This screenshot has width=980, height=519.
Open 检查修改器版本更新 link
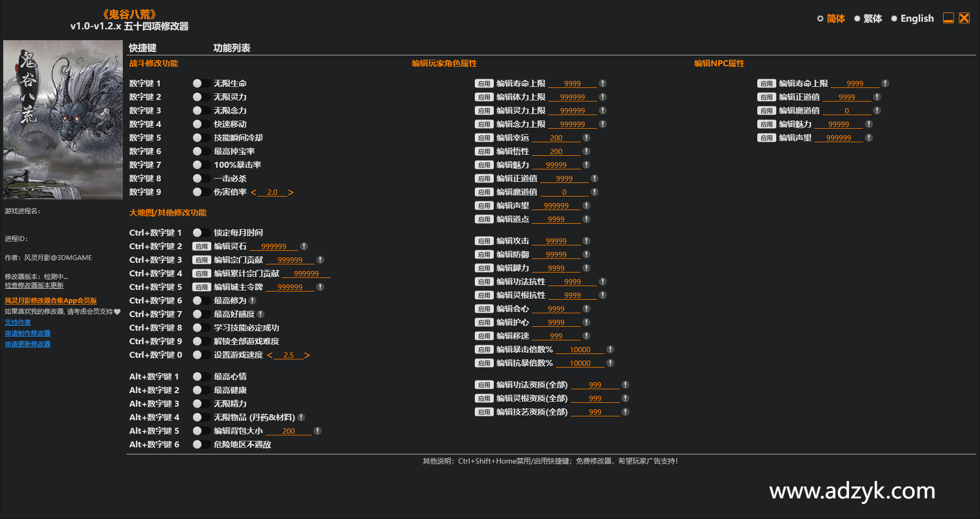pyautogui.click(x=34, y=286)
